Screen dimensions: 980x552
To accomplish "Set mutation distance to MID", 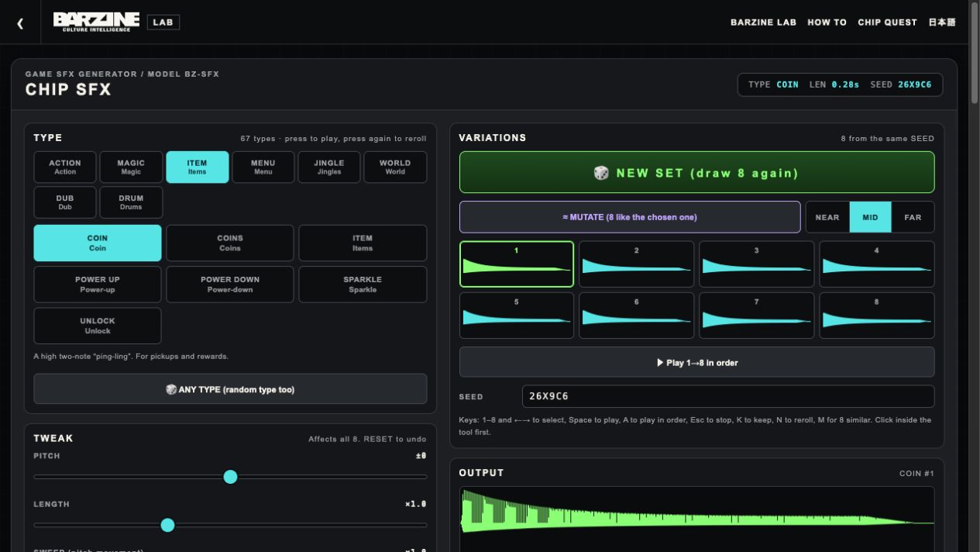I will coord(871,217).
